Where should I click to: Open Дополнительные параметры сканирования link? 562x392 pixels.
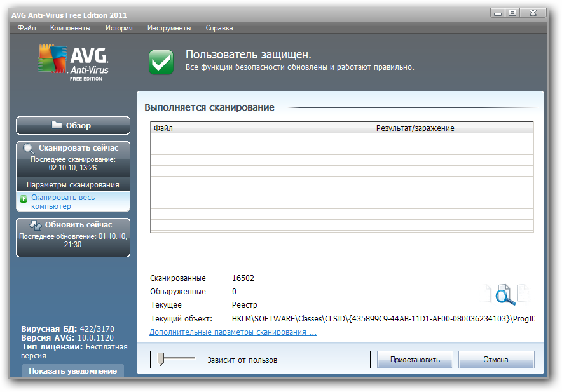point(233,332)
